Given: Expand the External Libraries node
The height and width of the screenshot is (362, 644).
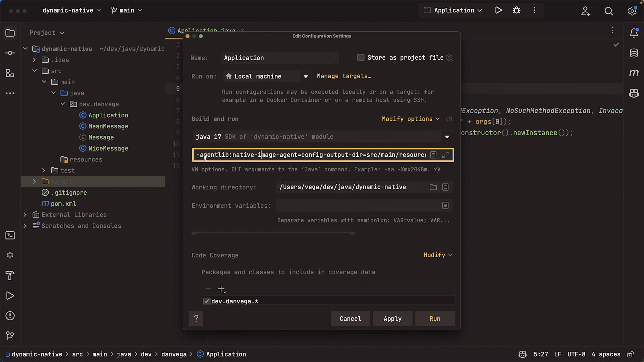Looking at the screenshot, I should [x=25, y=215].
